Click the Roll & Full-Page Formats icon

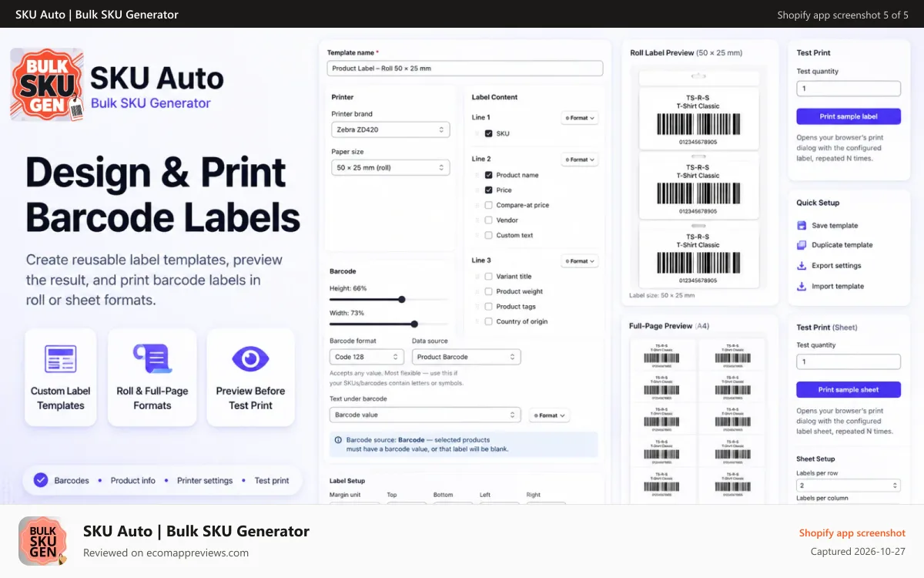click(152, 358)
